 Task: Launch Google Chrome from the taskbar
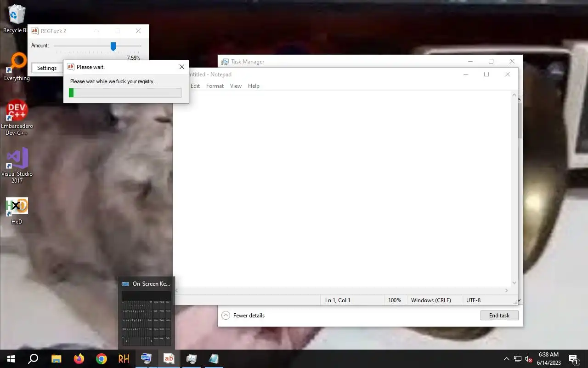click(x=102, y=359)
